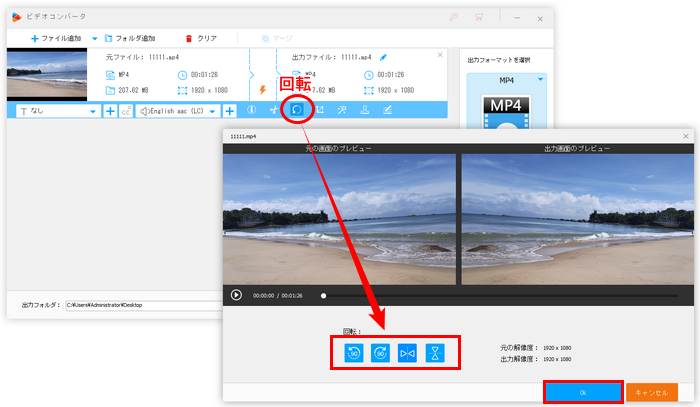Confirm rotation with the Ok button
700x407 pixels.
coord(583,392)
